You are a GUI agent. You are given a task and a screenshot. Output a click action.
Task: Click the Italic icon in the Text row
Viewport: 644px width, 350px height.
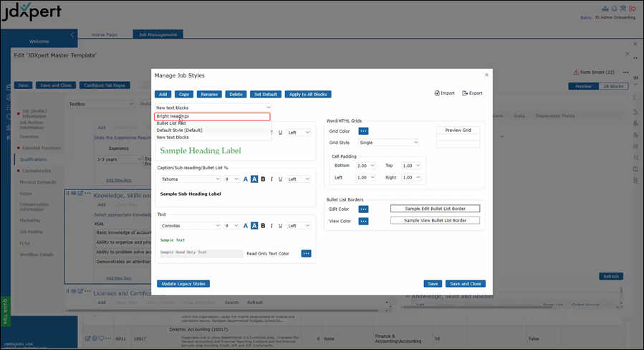[271, 225]
